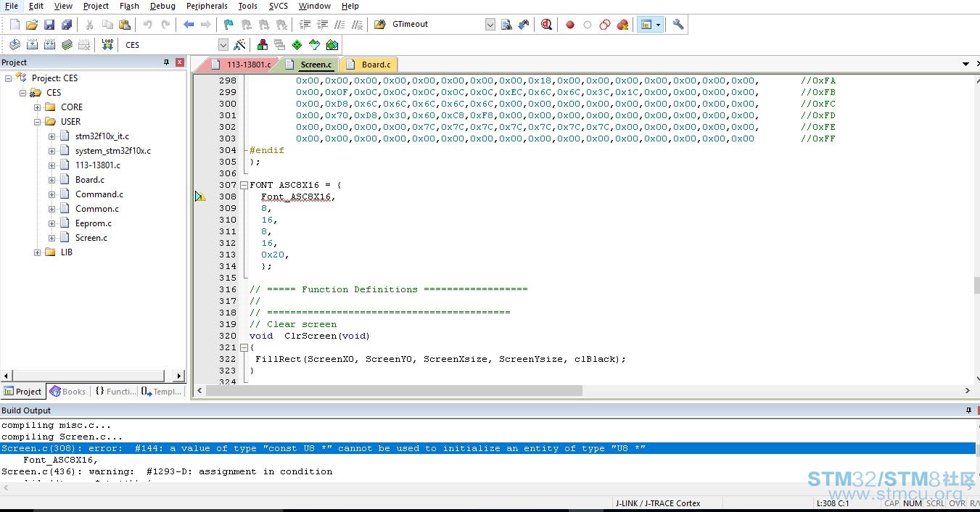Download to flash with the LOAD icon

(107, 45)
